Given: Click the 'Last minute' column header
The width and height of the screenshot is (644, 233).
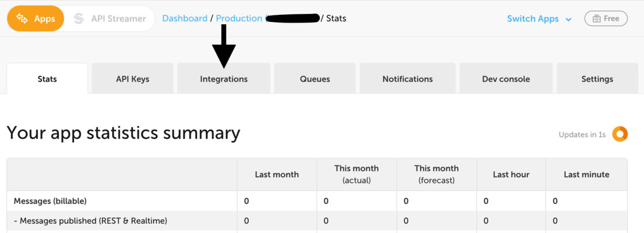Looking at the screenshot, I should [586, 174].
